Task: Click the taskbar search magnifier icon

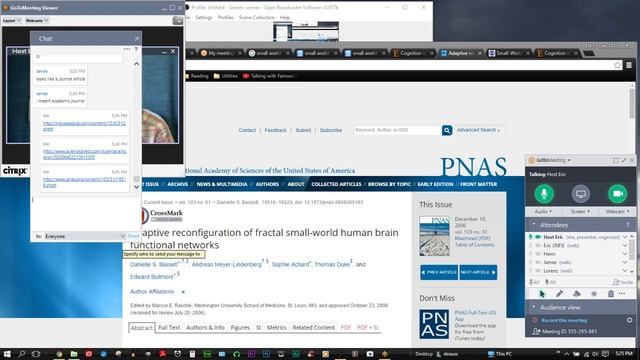Action: [22, 354]
